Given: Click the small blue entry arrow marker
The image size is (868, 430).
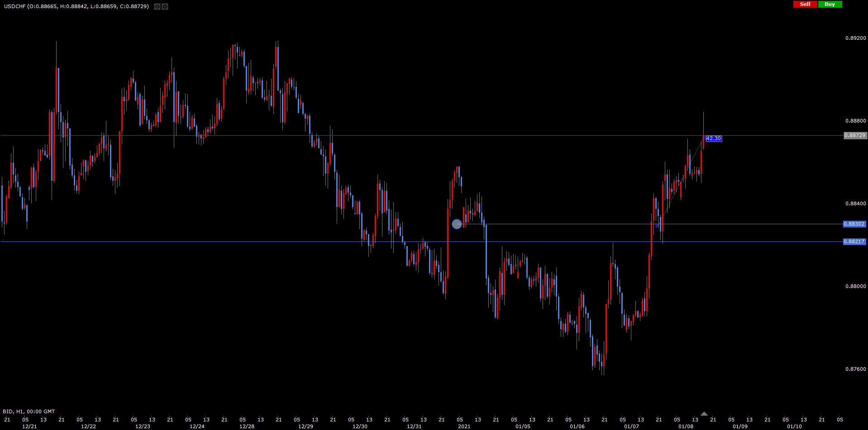Looking at the screenshot, I should tap(657, 225).
